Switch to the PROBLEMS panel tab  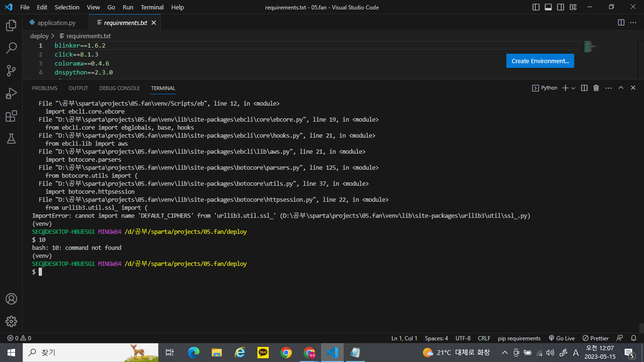(45, 88)
